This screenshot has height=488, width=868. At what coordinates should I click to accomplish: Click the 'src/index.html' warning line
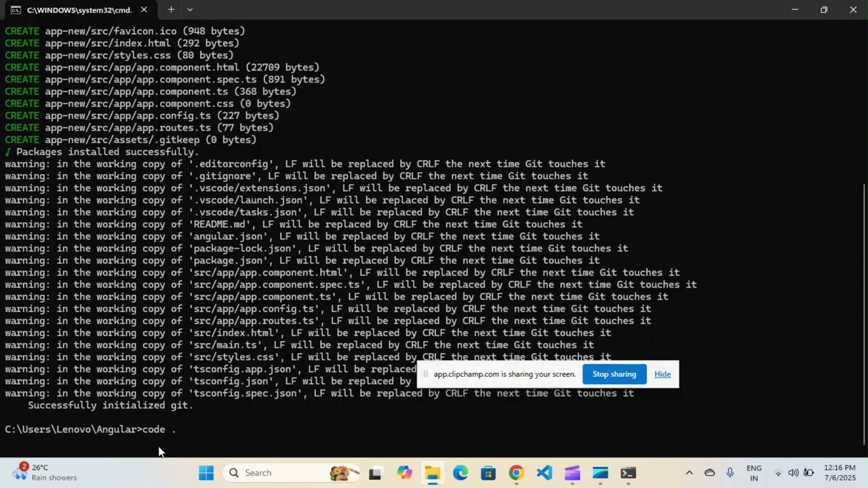pos(308,333)
